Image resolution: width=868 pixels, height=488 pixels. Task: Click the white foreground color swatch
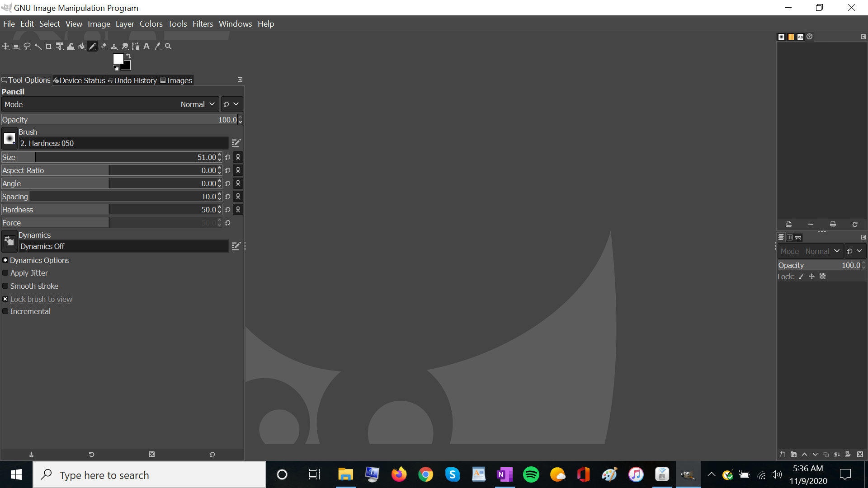point(118,59)
